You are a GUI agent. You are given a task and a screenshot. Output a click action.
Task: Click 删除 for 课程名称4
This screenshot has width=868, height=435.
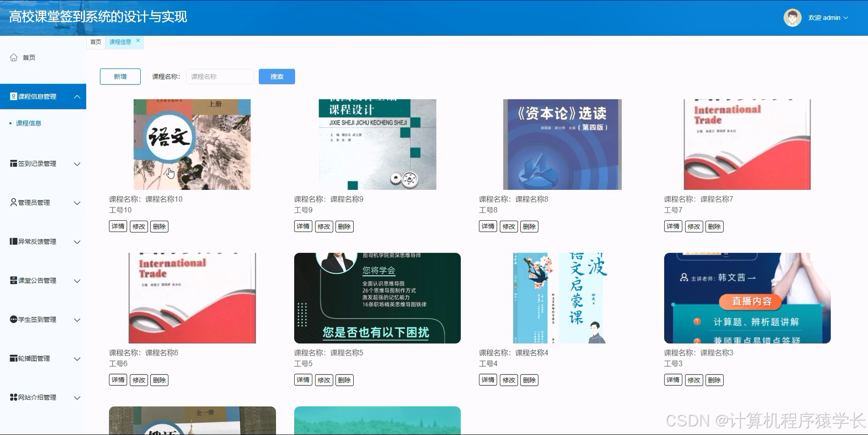[529, 380]
